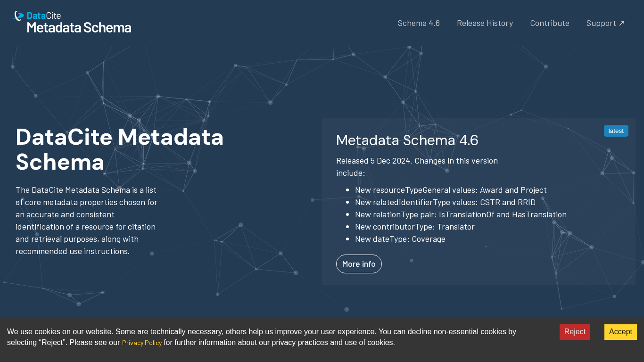
Task: Click the Award and Project bullet item
Action: tap(451, 190)
